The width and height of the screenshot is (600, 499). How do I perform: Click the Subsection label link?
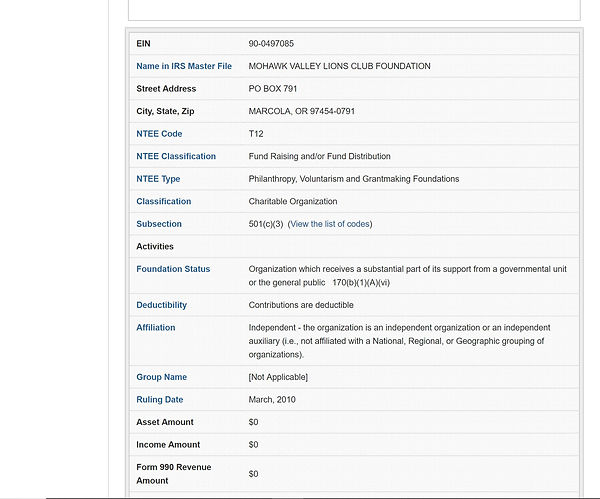(x=159, y=224)
